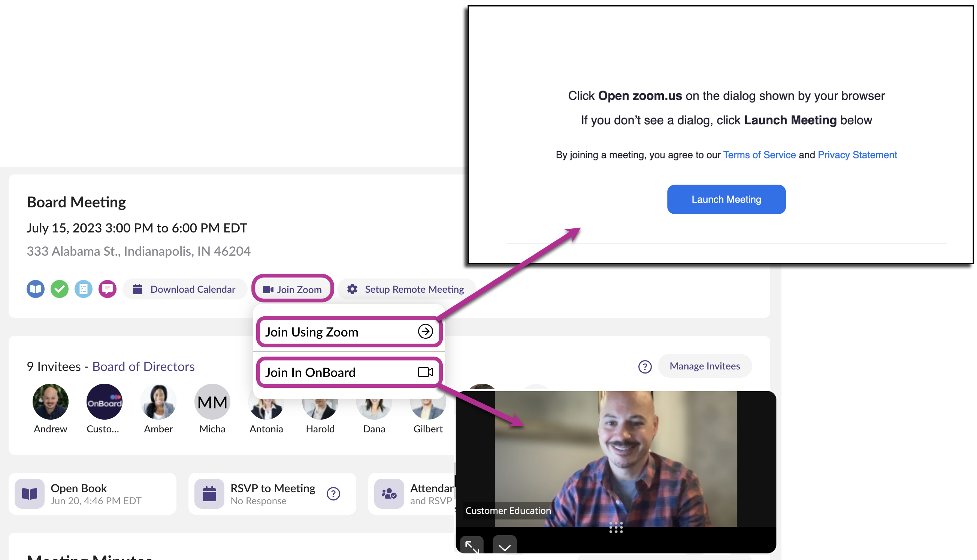Click Download Calendar button
Viewport: 977px width, 560px height.
click(184, 289)
